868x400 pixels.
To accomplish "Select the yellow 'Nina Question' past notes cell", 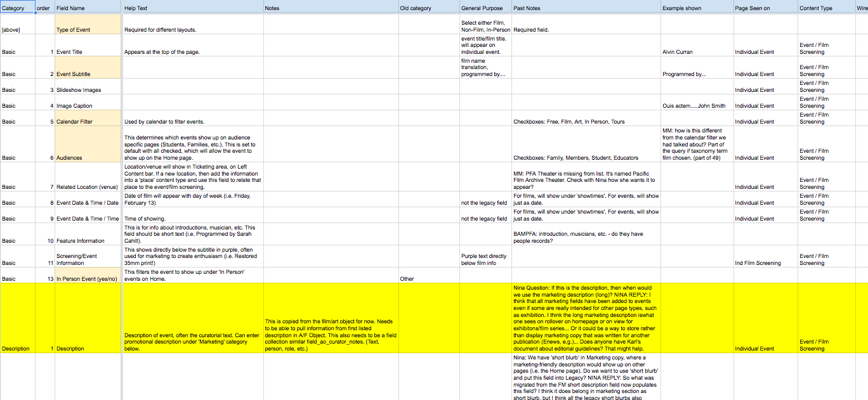I will pyautogui.click(x=586, y=318).
